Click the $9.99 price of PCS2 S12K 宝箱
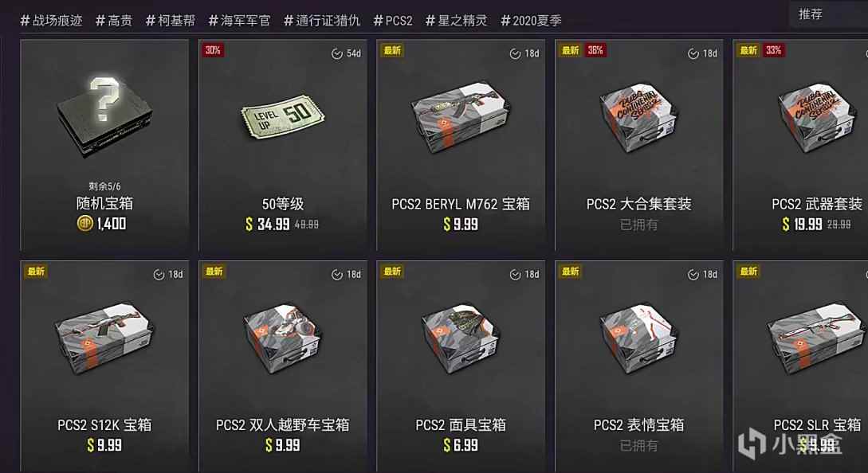 [x=104, y=445]
